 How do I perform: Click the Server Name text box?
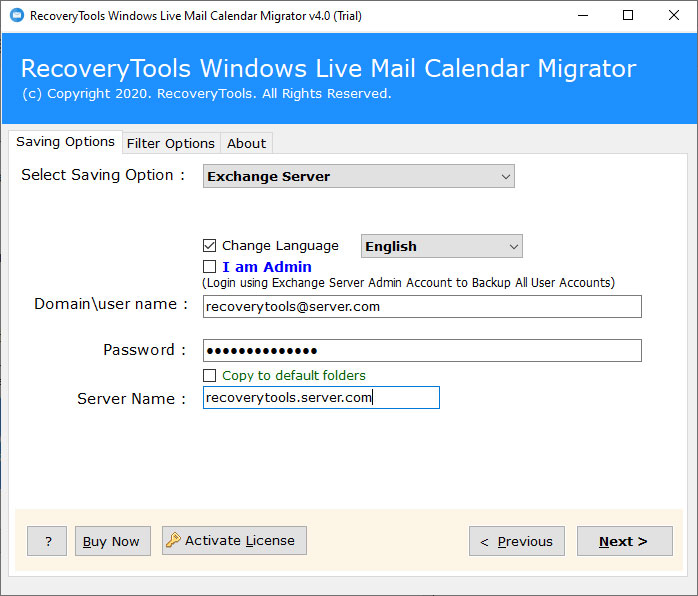321,397
